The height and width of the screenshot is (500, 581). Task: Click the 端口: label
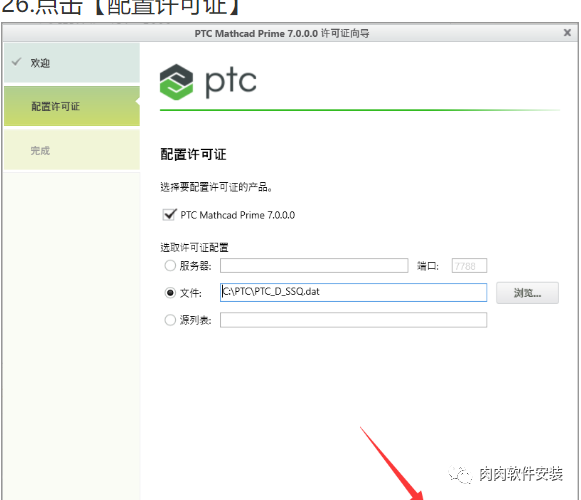click(x=428, y=266)
